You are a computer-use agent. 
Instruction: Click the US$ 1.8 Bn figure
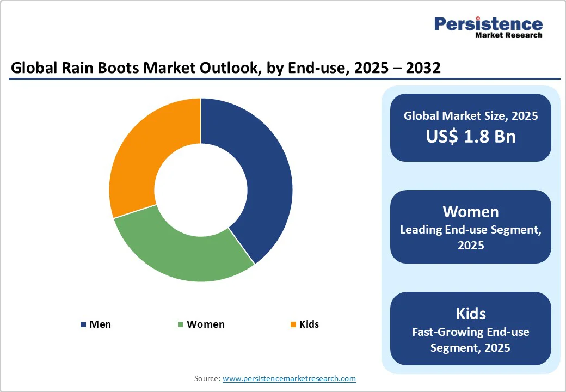click(x=471, y=137)
